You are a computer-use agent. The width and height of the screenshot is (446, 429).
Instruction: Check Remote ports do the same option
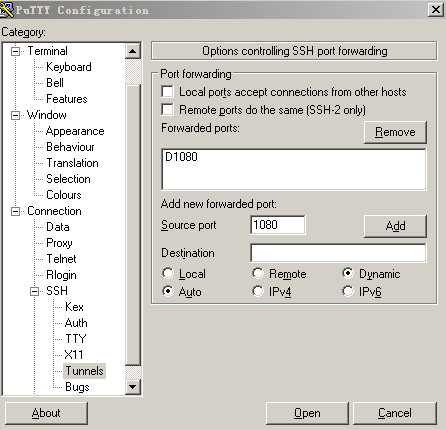point(167,109)
